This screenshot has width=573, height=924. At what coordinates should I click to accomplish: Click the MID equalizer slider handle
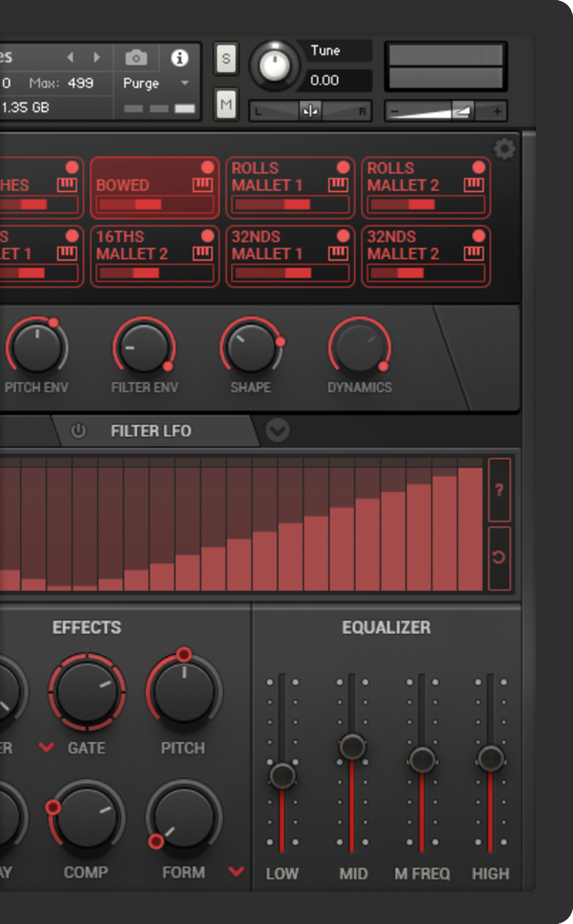point(352,746)
